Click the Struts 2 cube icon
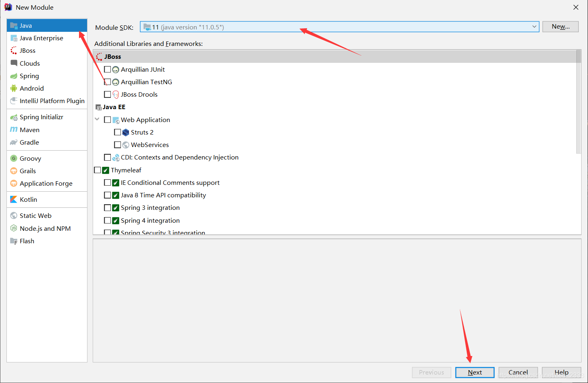Screen dimensions: 588x383 pyautogui.click(x=126, y=132)
